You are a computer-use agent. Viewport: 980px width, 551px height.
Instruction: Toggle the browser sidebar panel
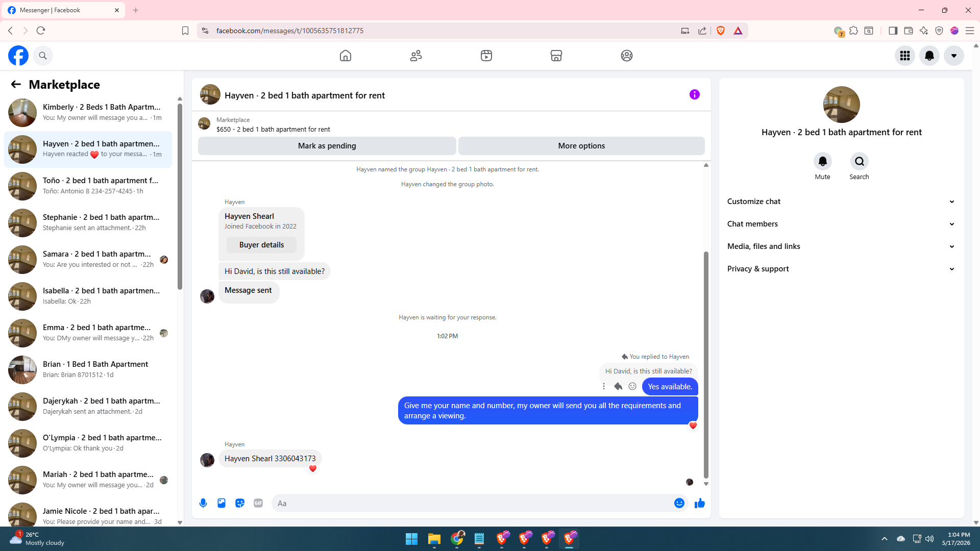(x=893, y=31)
